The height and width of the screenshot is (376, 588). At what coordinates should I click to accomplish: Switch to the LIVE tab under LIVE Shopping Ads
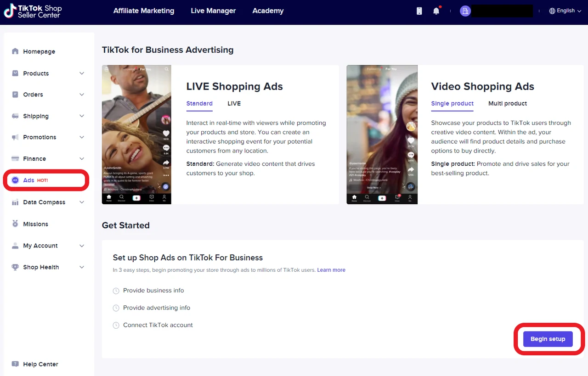click(234, 104)
